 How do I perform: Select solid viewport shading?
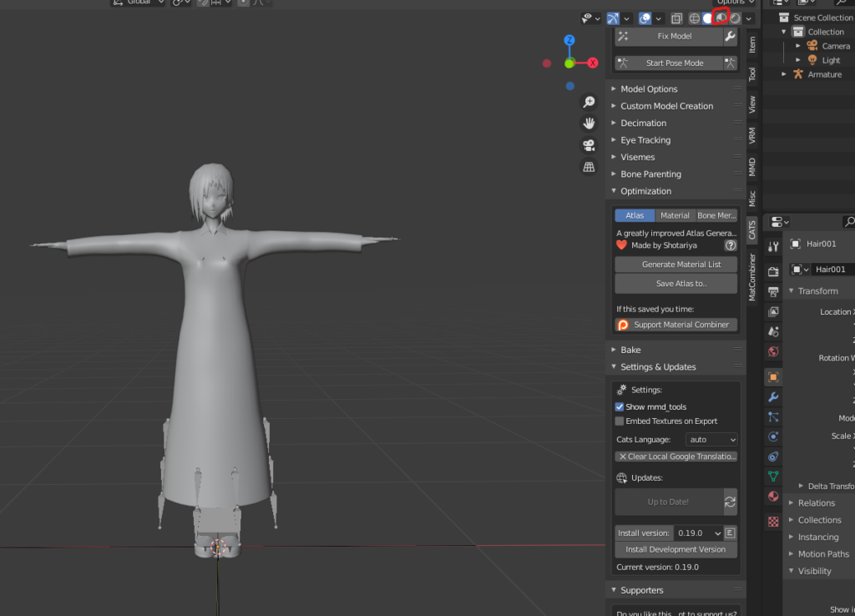coord(708,18)
